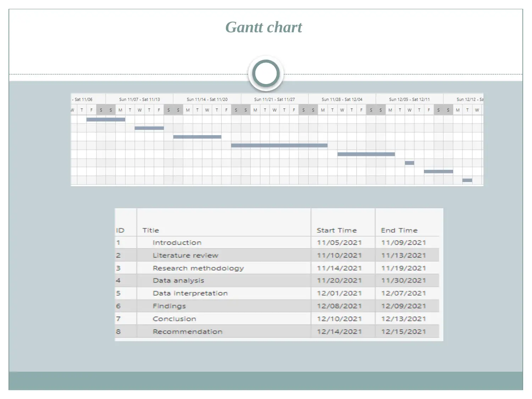Click end date 12/15/2021
The width and height of the screenshot is (532, 399).
click(404, 332)
